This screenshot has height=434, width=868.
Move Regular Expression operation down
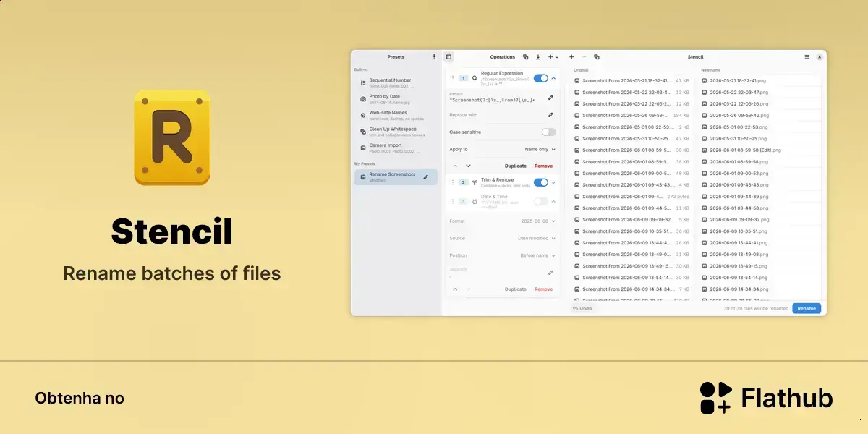click(x=468, y=166)
